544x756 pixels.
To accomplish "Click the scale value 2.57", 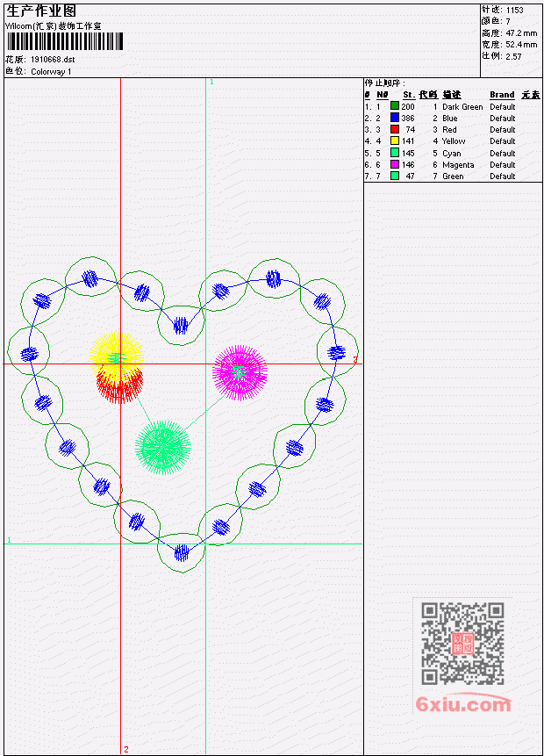I will [513, 57].
